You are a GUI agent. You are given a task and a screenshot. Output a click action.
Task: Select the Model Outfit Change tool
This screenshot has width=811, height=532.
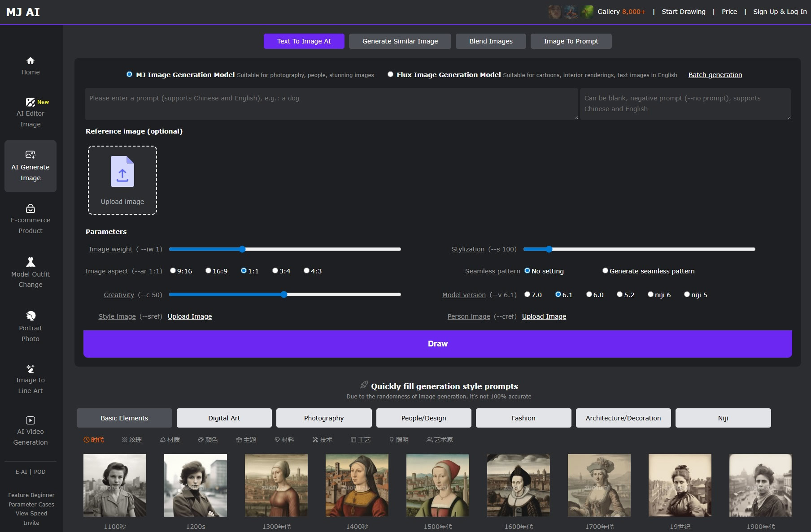(31, 273)
